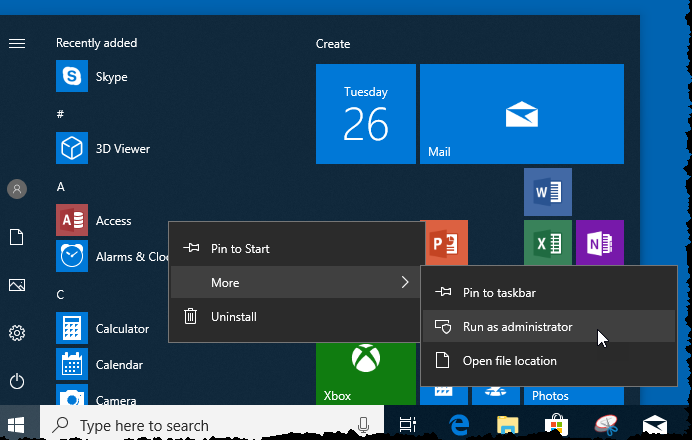Select Pin to taskbar
This screenshot has width=692, height=440.
(x=549, y=293)
